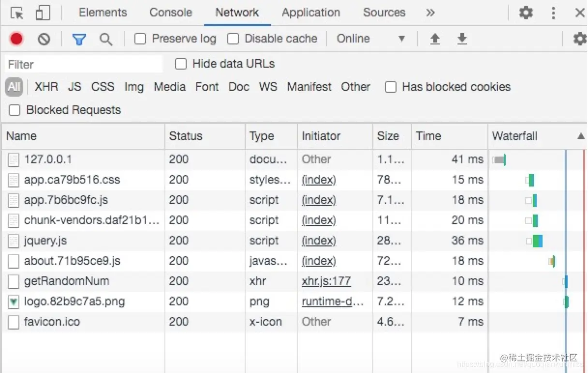Expand the logo.82b9c7a5.png request preview
This screenshot has width=588, height=373.
[x=13, y=301]
